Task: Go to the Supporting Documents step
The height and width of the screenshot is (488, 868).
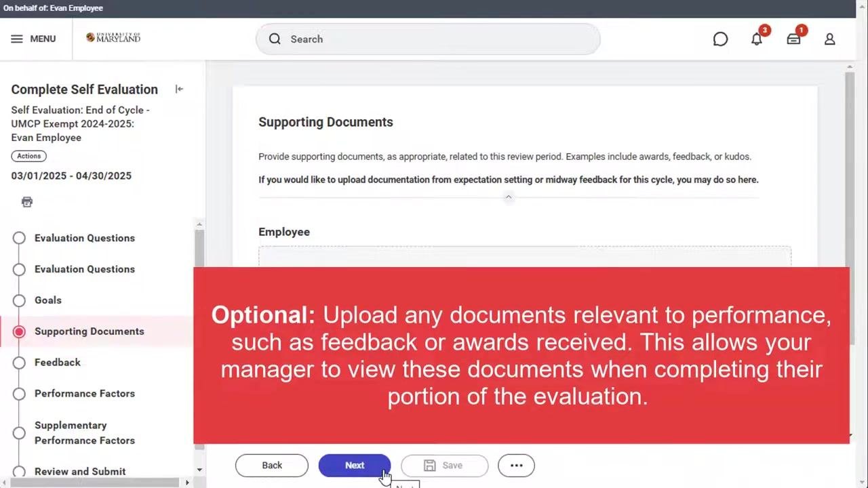Action: tap(90, 331)
